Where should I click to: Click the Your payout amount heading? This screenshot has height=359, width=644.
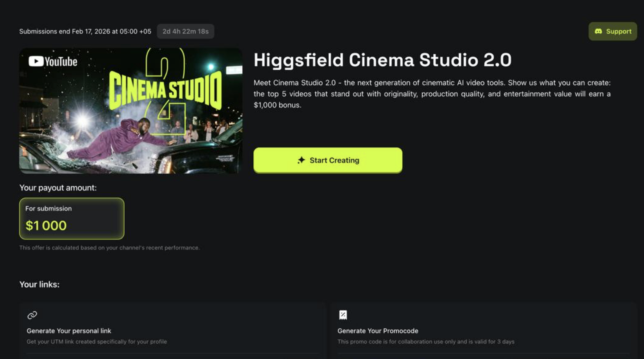[58, 187]
